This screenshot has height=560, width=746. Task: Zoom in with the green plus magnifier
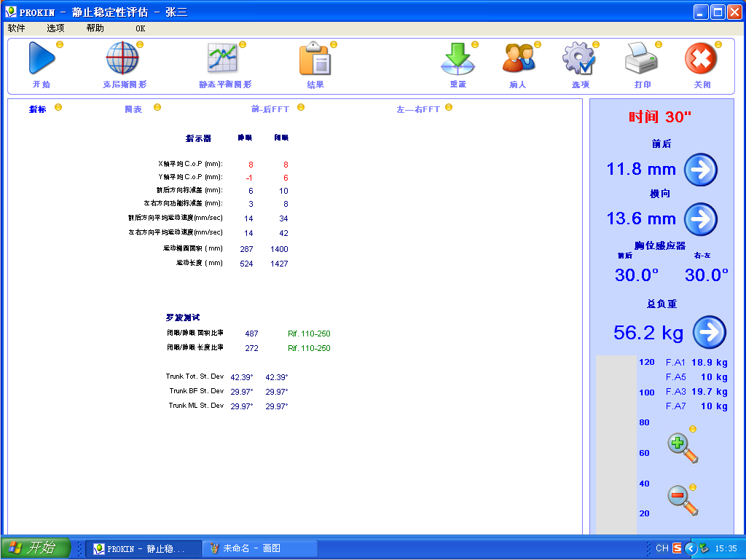(682, 448)
